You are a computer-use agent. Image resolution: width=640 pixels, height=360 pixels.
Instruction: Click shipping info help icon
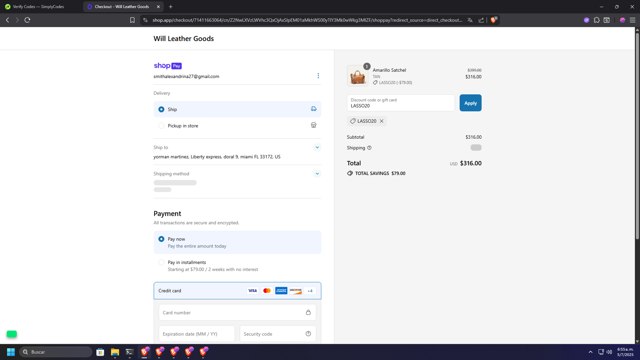[369, 148]
